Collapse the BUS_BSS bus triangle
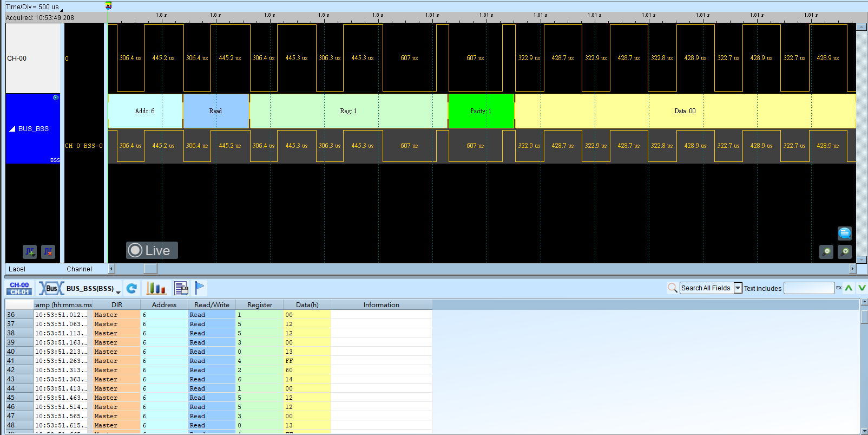The image size is (868, 435). [12, 129]
